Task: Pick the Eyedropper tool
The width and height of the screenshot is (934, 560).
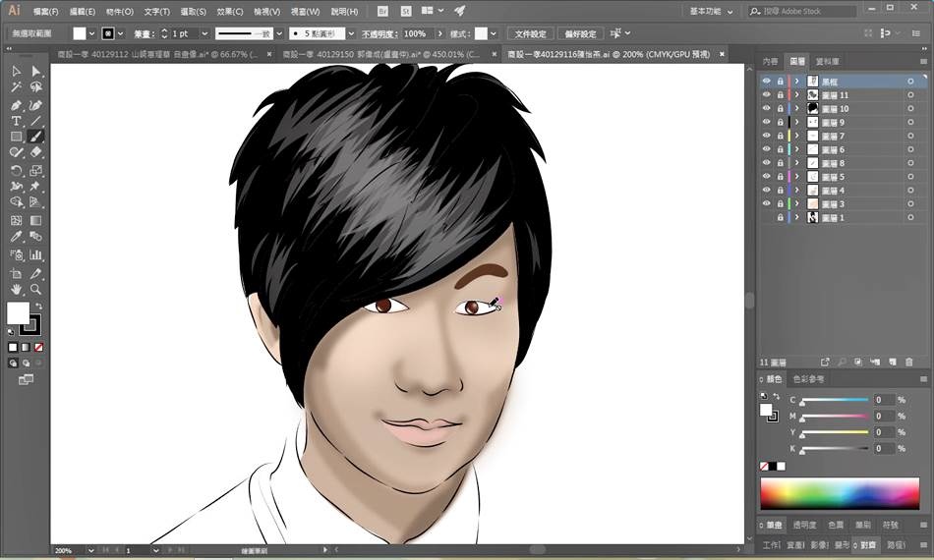Action: (16, 238)
